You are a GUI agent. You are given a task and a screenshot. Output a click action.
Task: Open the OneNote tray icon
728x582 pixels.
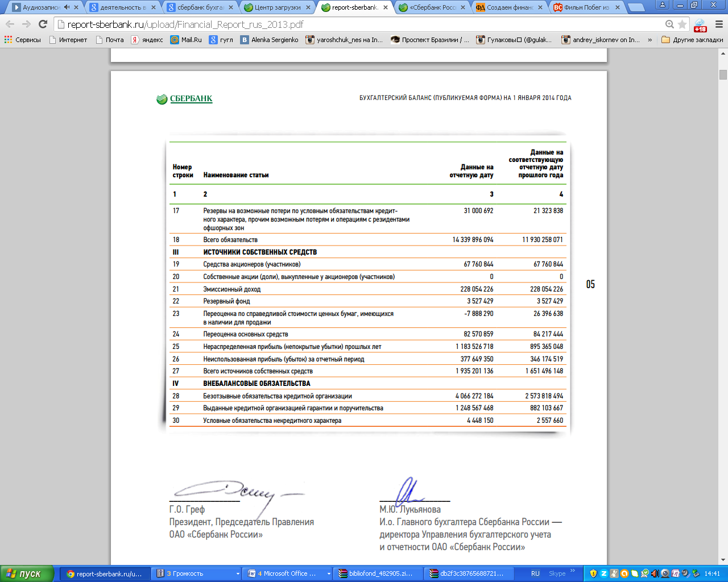point(675,573)
